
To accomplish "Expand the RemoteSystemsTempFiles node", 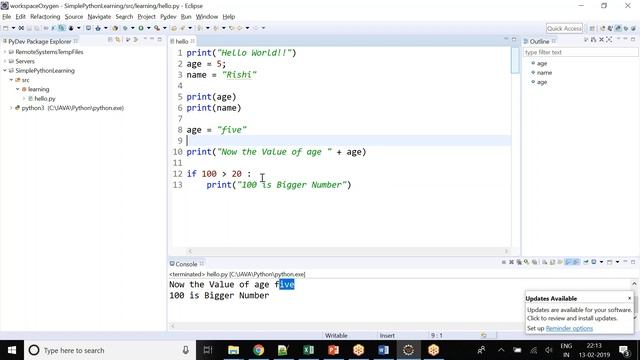I will [x=5, y=52].
